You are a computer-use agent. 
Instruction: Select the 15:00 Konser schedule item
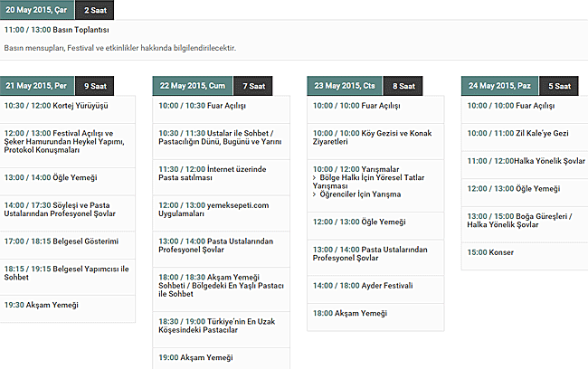492,251
